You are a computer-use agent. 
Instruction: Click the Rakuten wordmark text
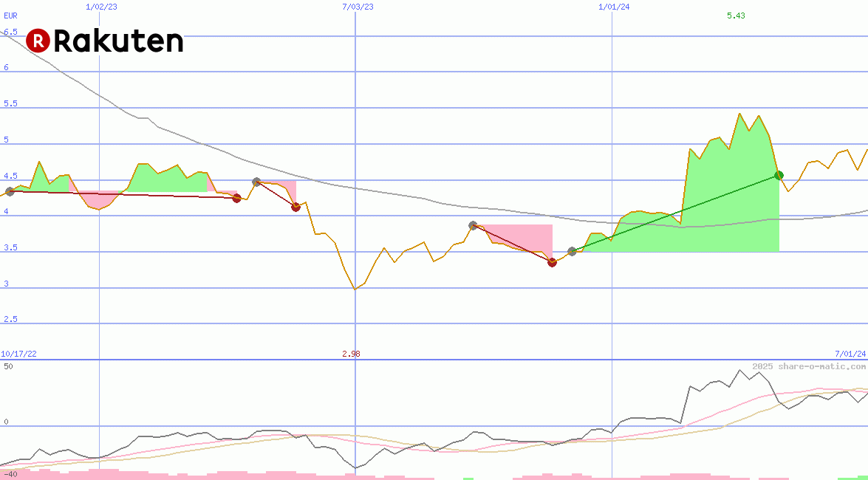click(118, 41)
